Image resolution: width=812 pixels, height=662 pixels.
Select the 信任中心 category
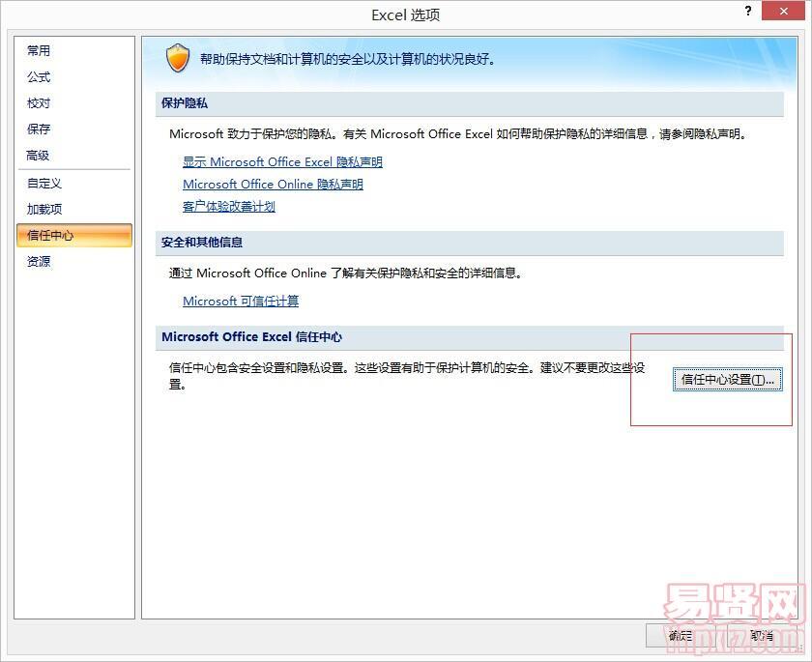[x=74, y=236]
